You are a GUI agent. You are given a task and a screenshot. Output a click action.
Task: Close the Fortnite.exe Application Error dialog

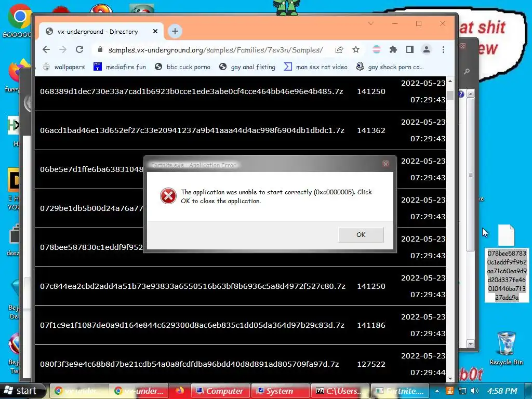(385, 164)
